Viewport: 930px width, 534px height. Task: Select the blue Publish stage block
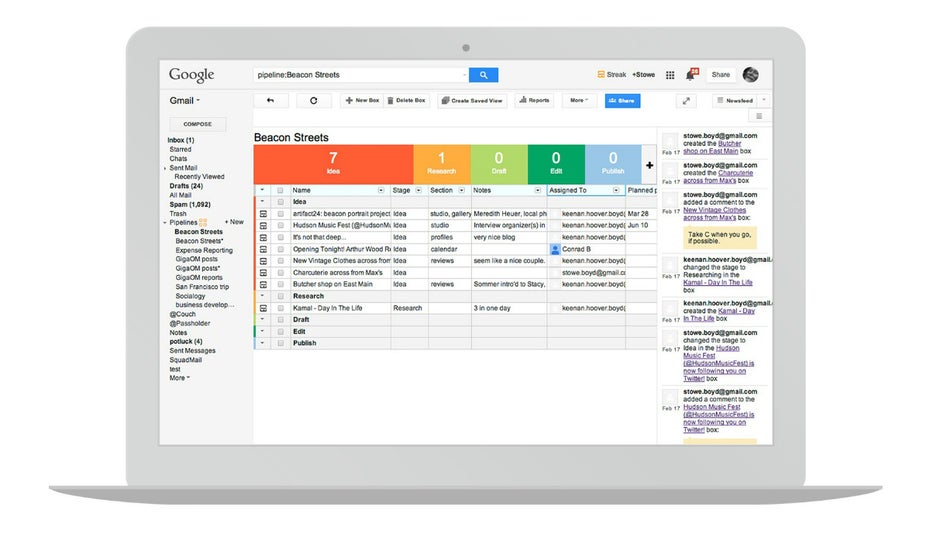click(x=613, y=164)
